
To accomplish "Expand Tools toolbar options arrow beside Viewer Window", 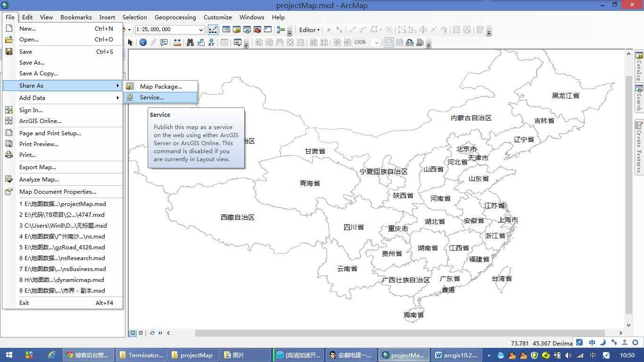I will (247, 45).
